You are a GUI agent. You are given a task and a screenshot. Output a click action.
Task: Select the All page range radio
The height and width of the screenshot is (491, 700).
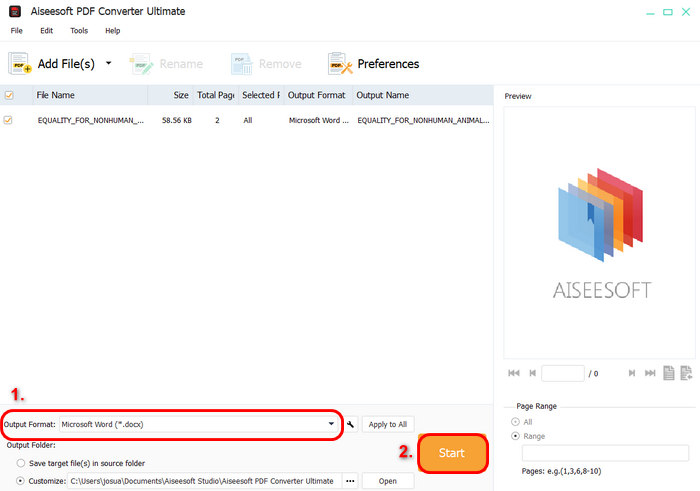[515, 421]
